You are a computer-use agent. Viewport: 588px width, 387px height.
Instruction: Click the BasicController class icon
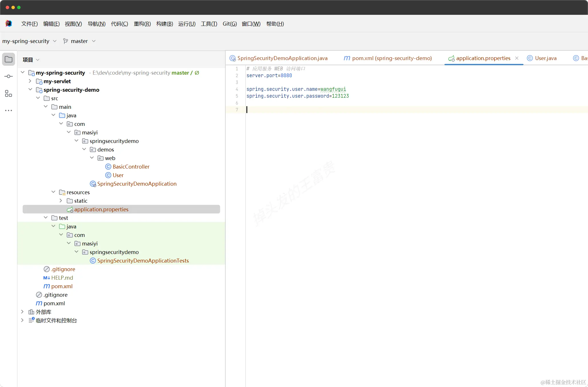click(x=108, y=167)
